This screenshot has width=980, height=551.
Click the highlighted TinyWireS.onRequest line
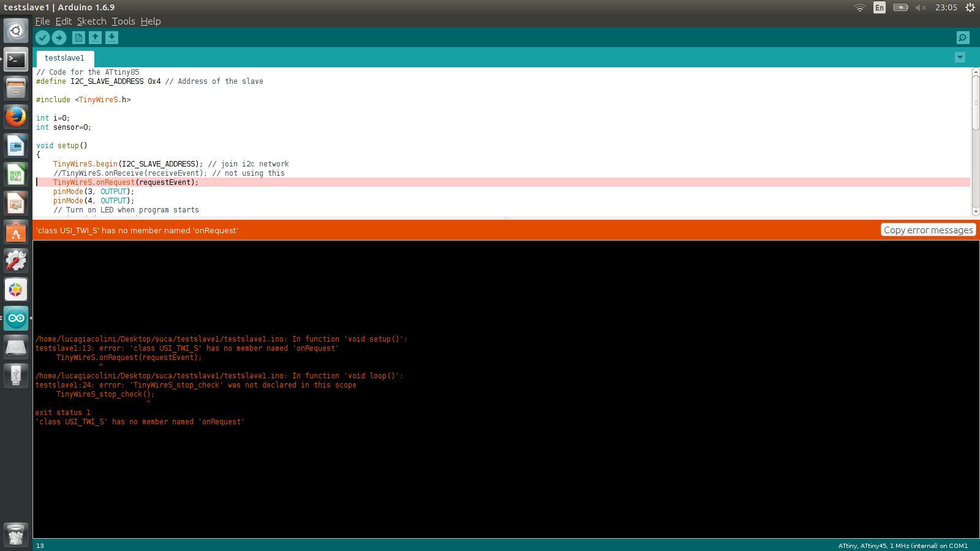[502, 182]
